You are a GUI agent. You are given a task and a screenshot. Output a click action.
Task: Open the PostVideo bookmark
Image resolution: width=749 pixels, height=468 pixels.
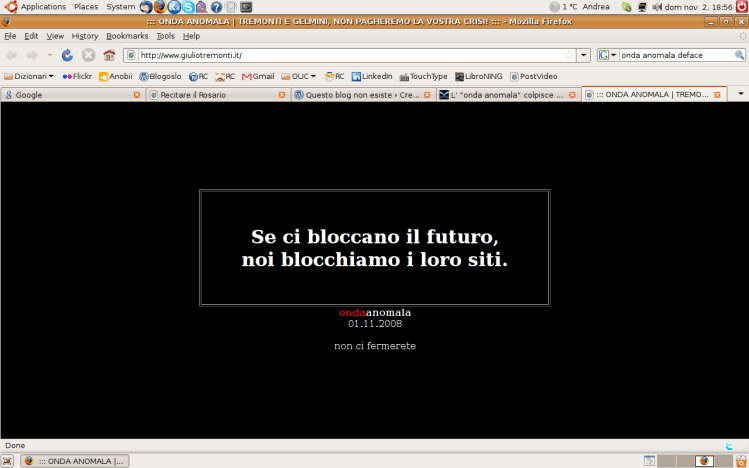point(534,76)
